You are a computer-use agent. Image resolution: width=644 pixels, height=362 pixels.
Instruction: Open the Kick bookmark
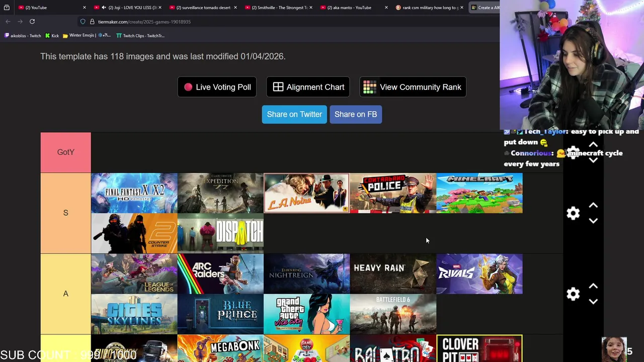[x=52, y=36]
